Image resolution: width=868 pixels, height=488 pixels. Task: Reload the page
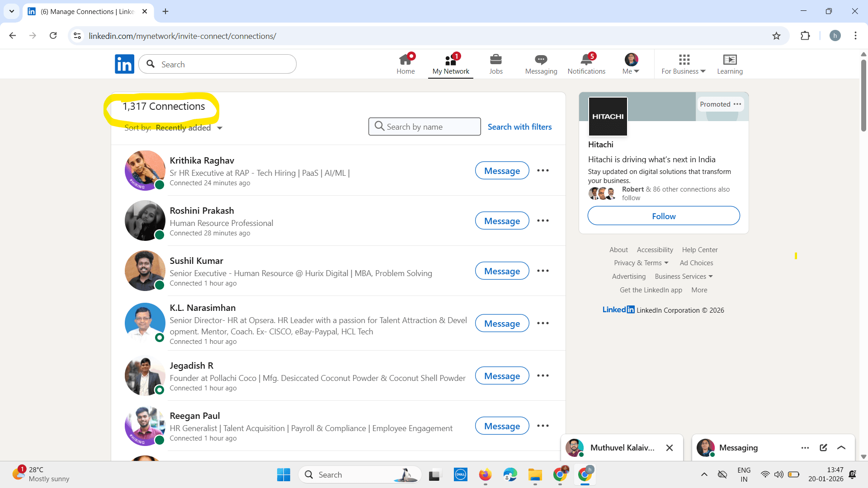click(53, 36)
